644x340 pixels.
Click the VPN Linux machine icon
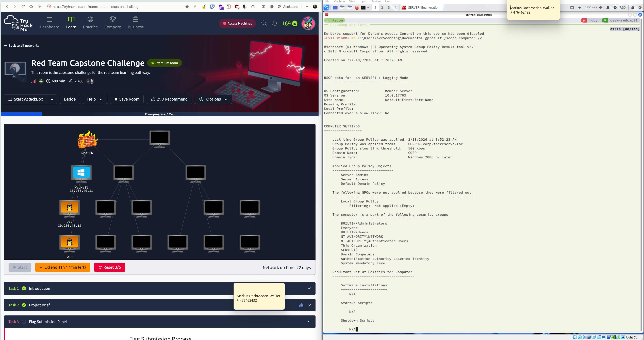click(x=70, y=208)
